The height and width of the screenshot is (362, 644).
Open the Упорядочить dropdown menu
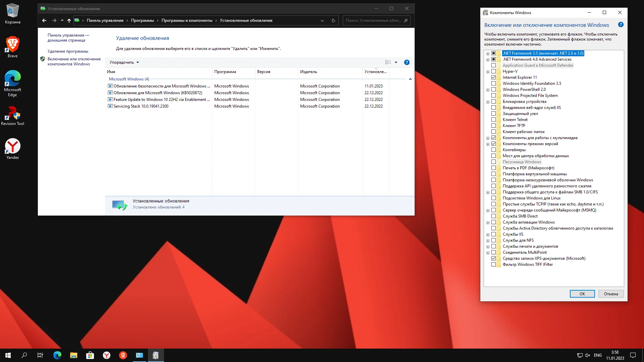(x=124, y=62)
